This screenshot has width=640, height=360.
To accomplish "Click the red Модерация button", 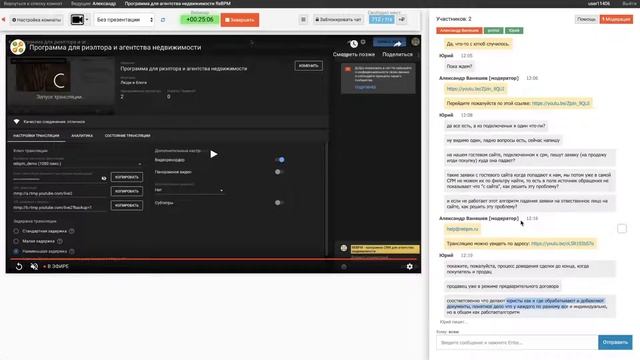I will (616, 19).
